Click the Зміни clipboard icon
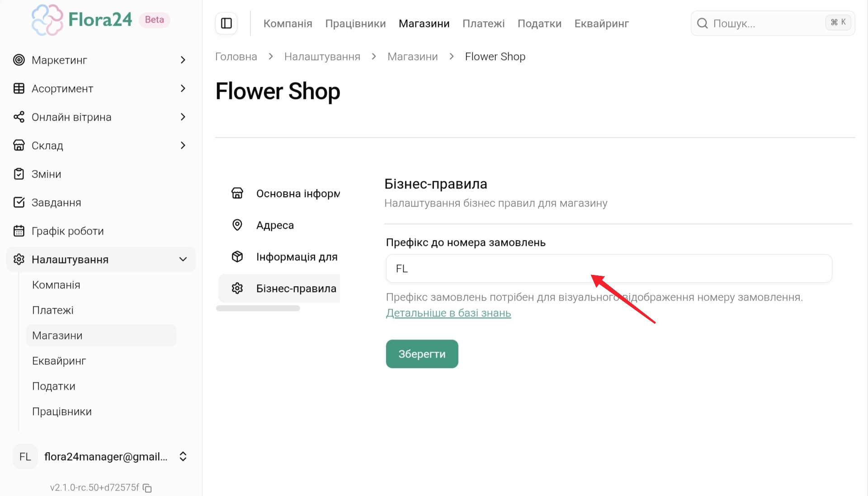The image size is (868, 496). click(19, 174)
